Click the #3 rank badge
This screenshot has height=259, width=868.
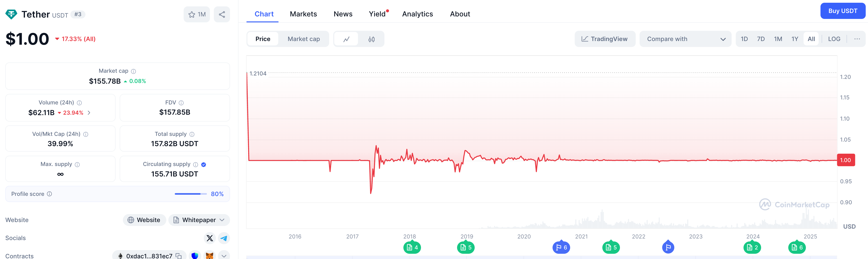click(78, 14)
